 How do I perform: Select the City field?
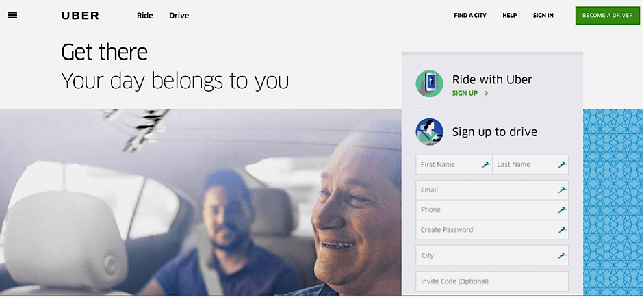(492, 255)
